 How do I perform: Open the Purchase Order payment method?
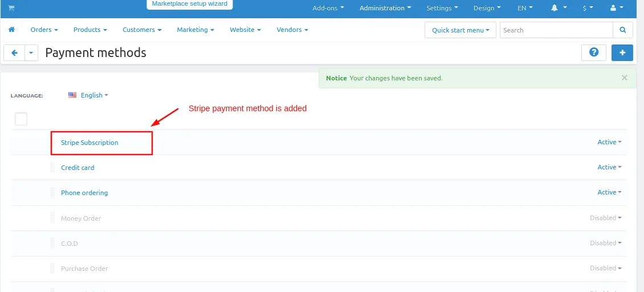tap(84, 269)
